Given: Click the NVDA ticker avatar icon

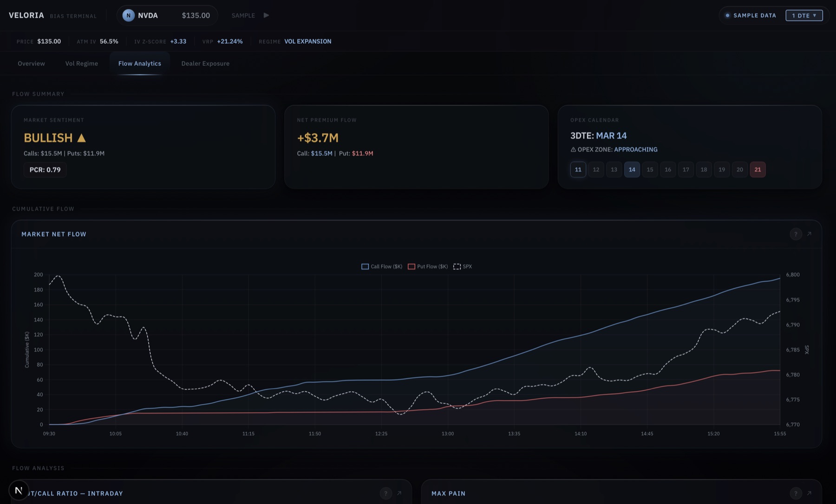Looking at the screenshot, I should (129, 15).
